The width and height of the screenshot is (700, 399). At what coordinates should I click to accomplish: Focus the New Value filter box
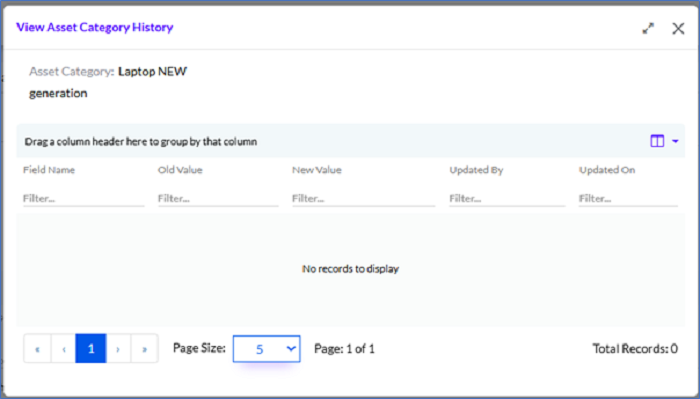(x=363, y=199)
